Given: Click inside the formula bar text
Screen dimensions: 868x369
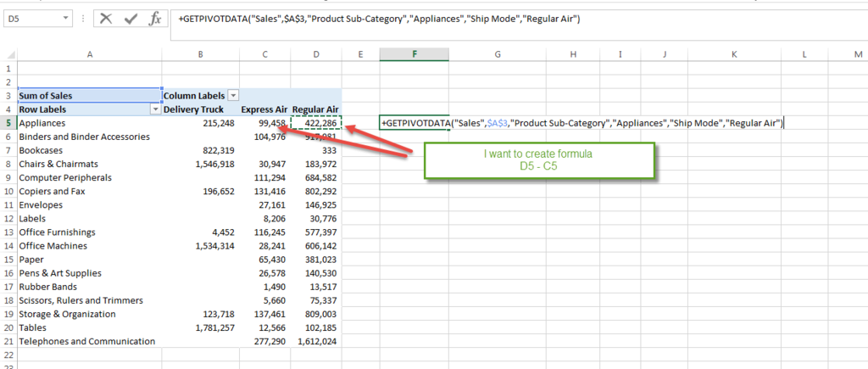Looking at the screenshot, I should tap(379, 20).
